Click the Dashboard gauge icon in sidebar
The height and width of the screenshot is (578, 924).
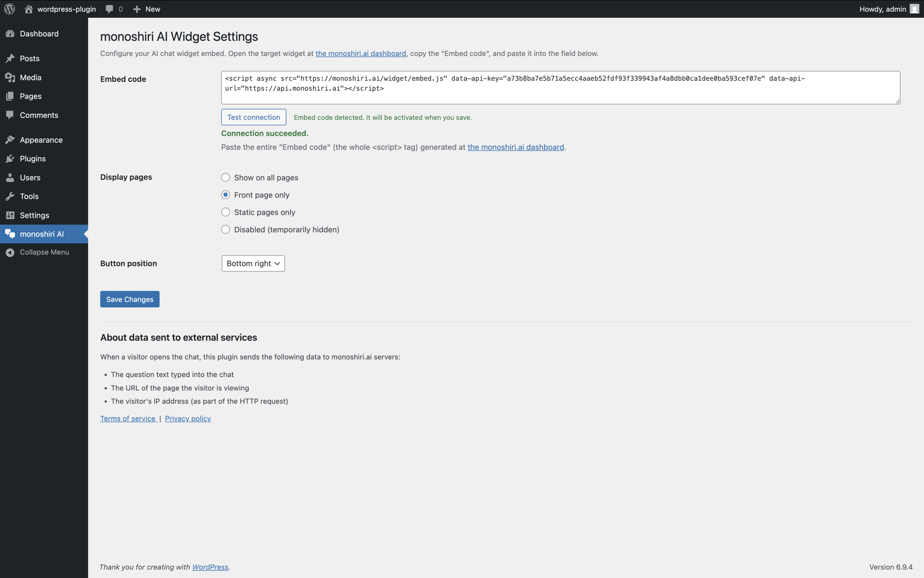10,34
